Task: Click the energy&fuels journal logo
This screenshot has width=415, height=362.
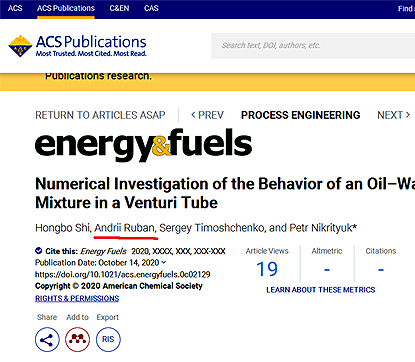Action: pos(143,145)
